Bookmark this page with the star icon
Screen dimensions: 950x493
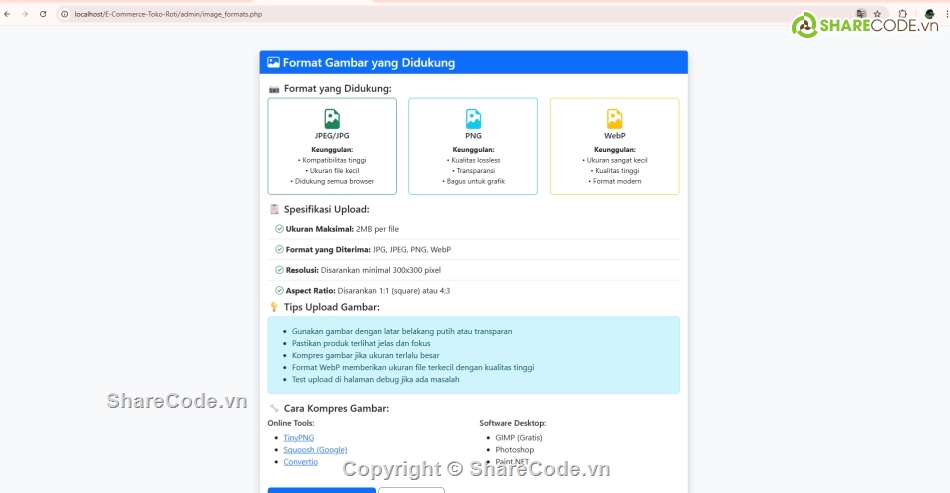pyautogui.click(x=876, y=14)
